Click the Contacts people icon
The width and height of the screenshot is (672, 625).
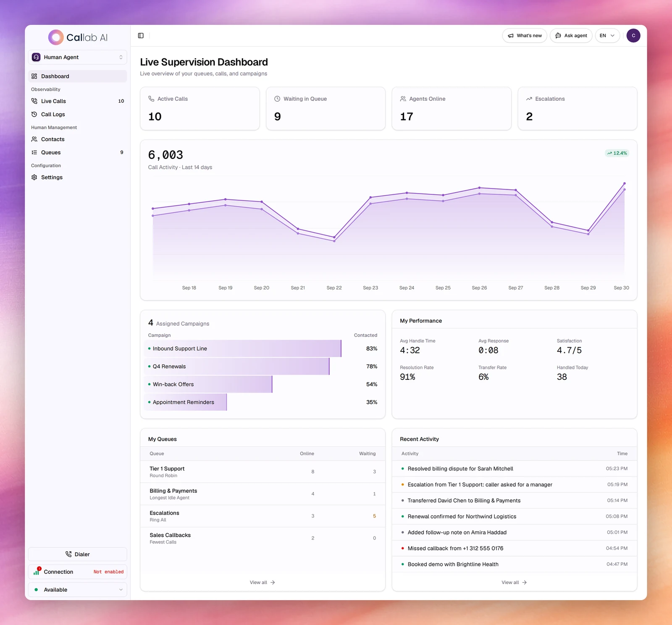(34, 139)
